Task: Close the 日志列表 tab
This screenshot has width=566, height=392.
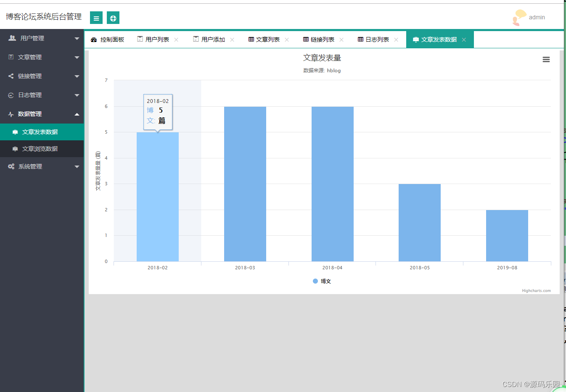Action: [x=396, y=39]
